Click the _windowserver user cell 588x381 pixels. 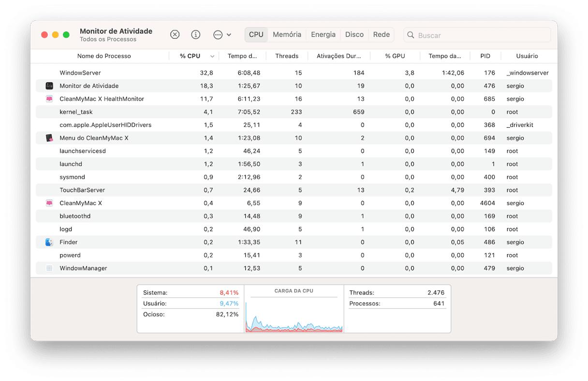point(528,73)
